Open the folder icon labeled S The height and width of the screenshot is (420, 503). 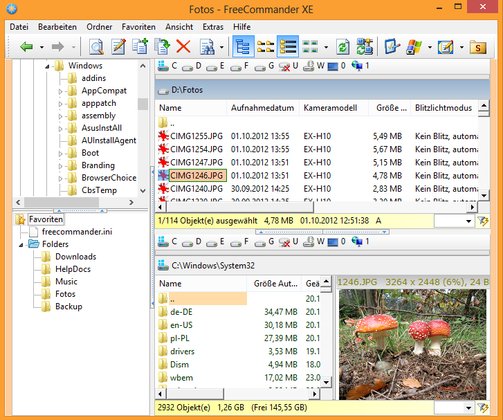[x=478, y=47]
